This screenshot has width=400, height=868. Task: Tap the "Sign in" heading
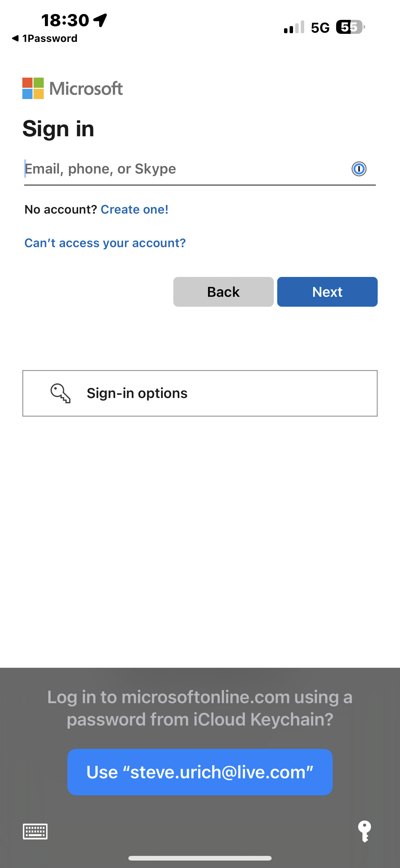point(58,129)
